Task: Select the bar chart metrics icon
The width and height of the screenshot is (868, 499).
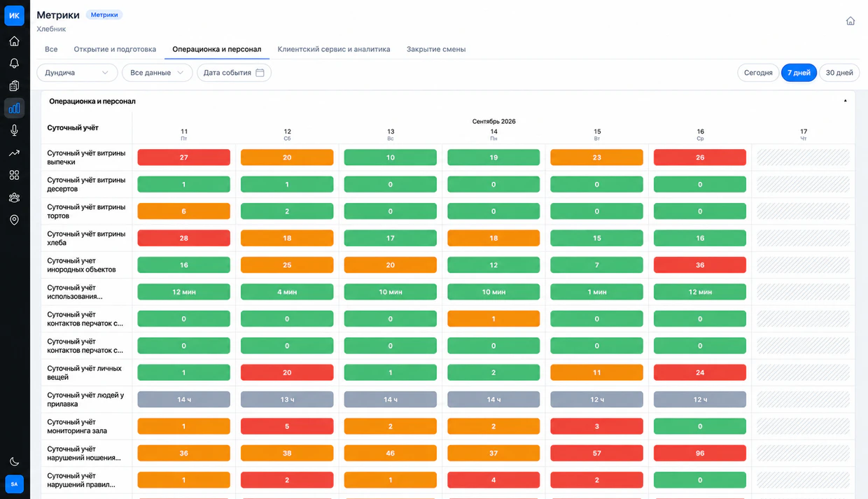Action: tap(14, 108)
